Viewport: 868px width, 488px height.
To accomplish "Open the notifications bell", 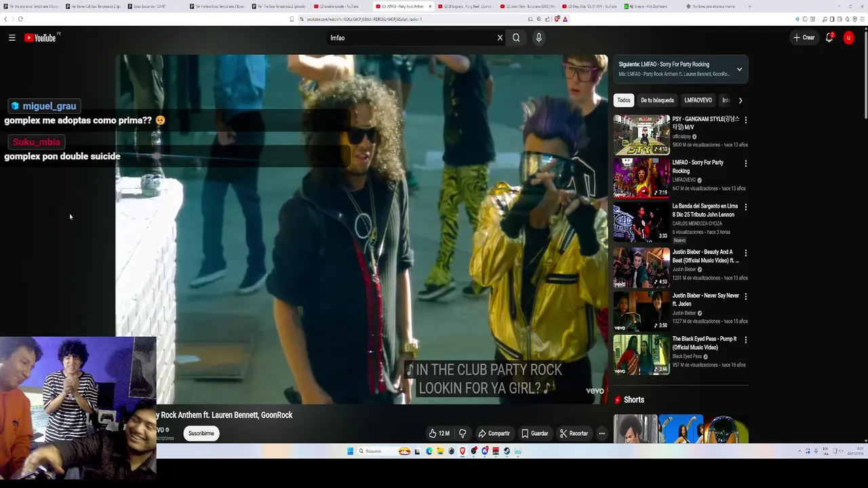I will pyautogui.click(x=829, y=38).
